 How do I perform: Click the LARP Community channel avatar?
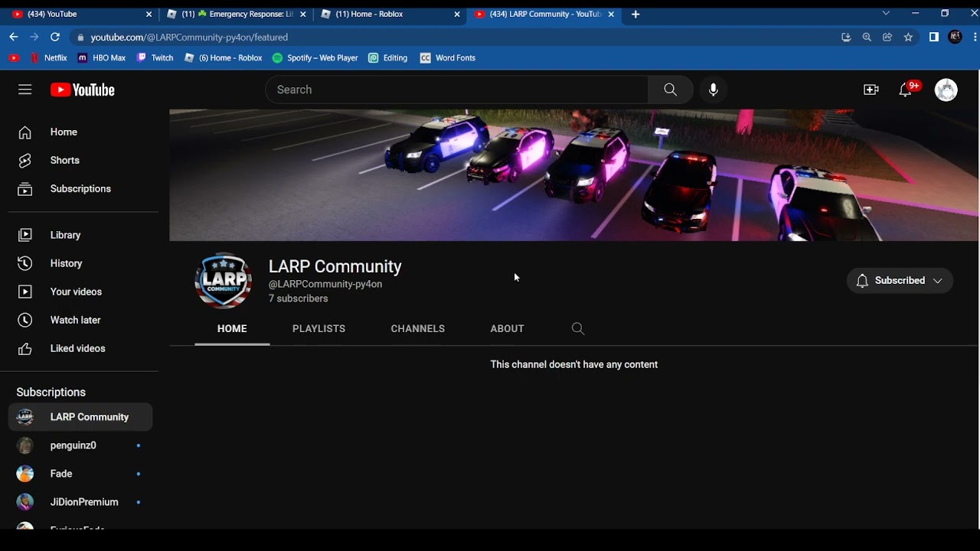(223, 281)
